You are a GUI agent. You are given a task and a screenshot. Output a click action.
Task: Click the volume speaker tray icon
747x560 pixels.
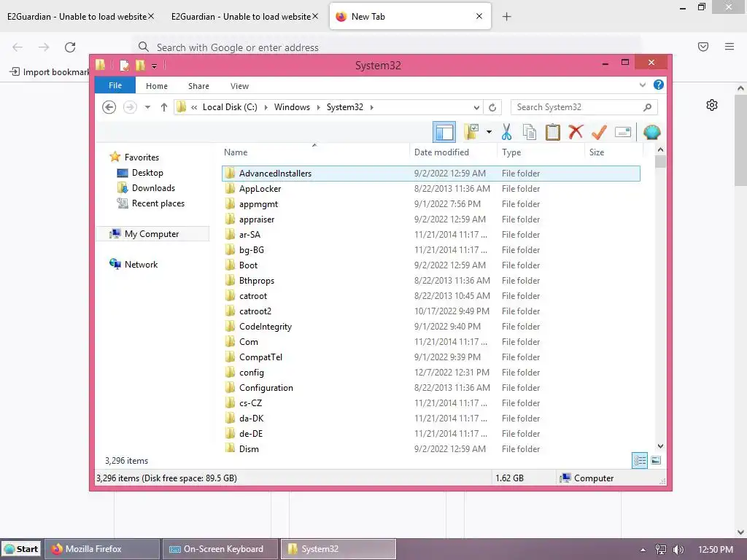[678, 550]
